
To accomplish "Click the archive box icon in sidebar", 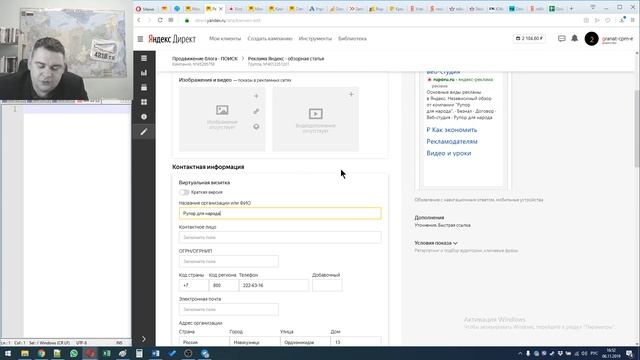I will coord(144,87).
